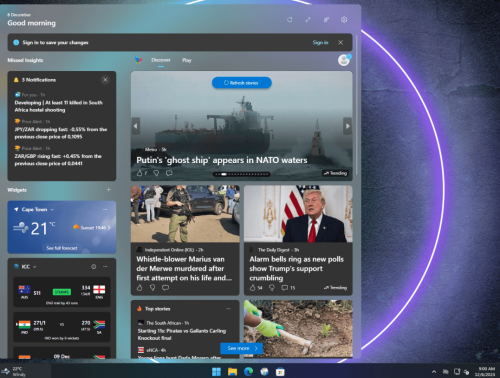Viewport: 500px width, 378px height.
Task: Open the IND vs SA match card
Action: (62, 327)
